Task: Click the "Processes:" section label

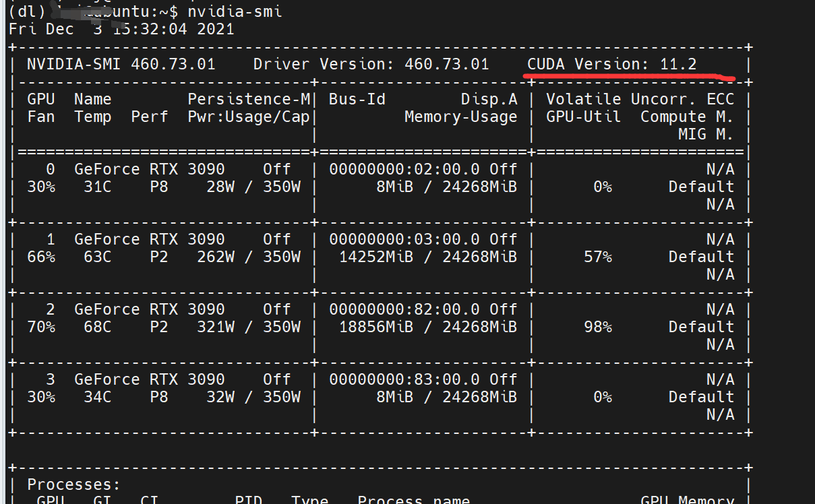Action: pos(74,485)
